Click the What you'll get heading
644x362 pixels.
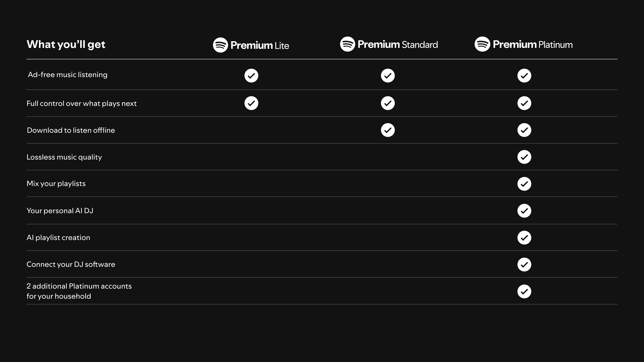pyautogui.click(x=66, y=44)
